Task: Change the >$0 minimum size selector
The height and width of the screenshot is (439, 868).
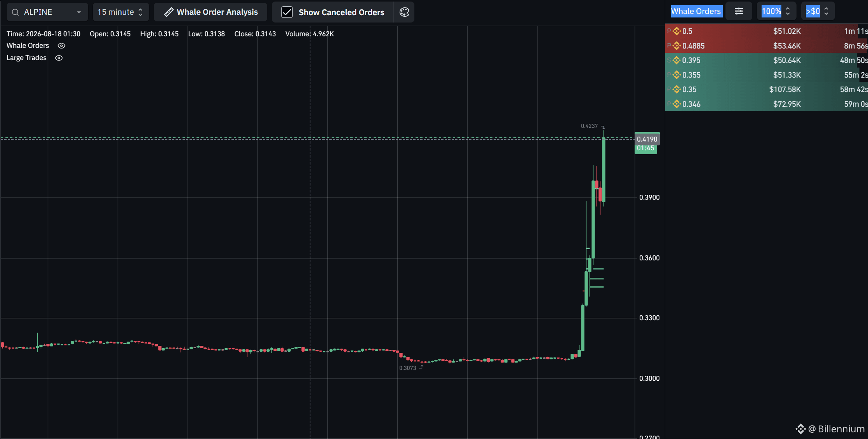Action: point(817,11)
